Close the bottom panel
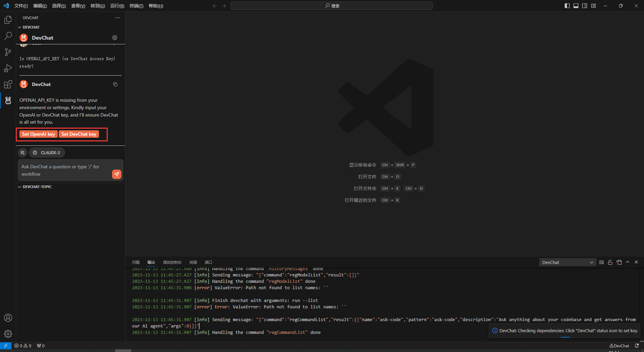 tap(636, 262)
